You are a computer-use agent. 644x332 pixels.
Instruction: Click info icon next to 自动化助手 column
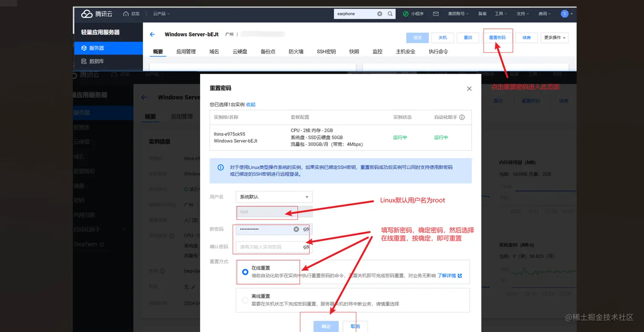pyautogui.click(x=462, y=117)
